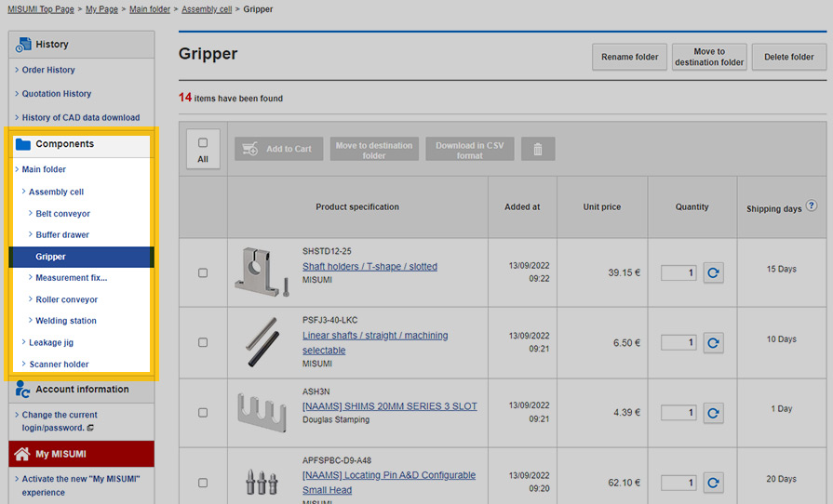Refresh quantity for PSFJ3-40-LKC linear shaft
Screen dimensions: 833x504
(x=713, y=343)
